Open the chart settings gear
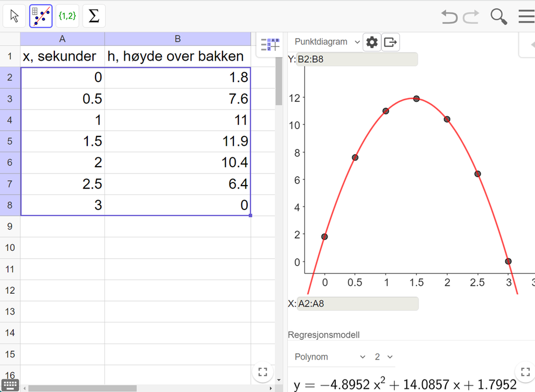Viewport: 535px width, 392px height. pos(371,42)
